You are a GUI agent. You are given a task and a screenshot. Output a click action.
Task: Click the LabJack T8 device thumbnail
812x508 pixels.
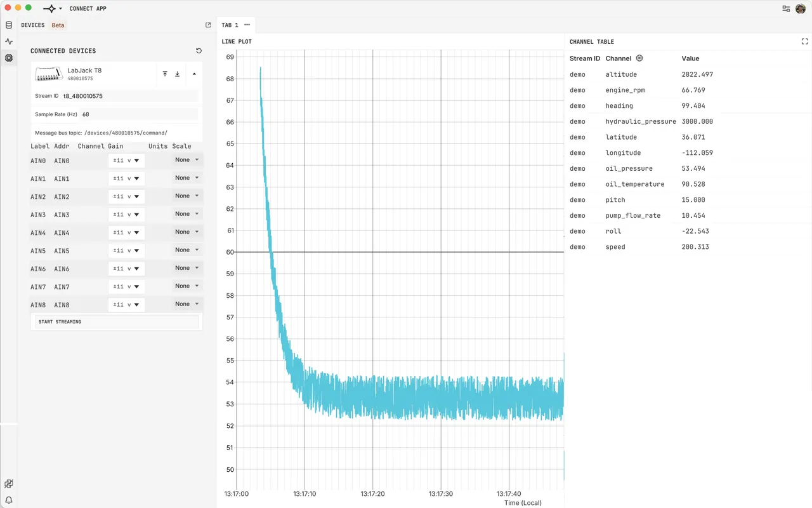pos(49,74)
